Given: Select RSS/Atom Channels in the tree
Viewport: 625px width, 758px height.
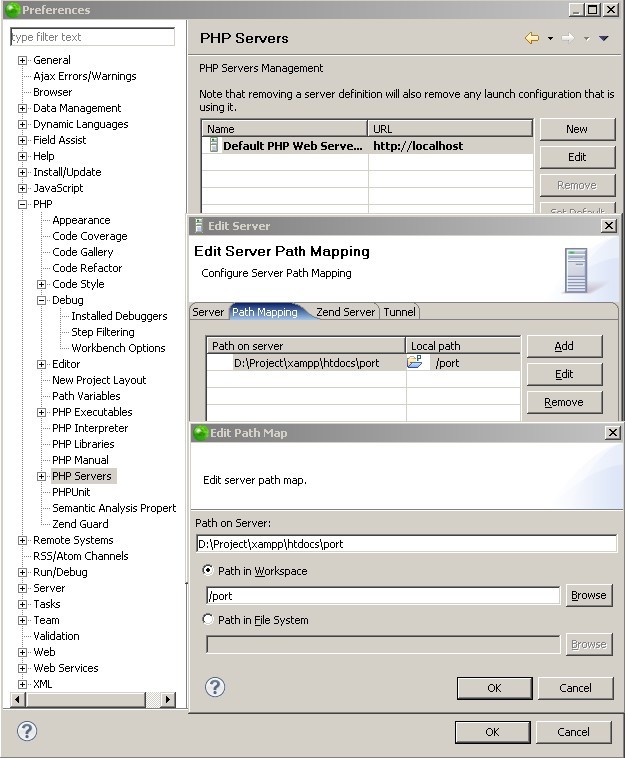Looking at the screenshot, I should click(81, 556).
